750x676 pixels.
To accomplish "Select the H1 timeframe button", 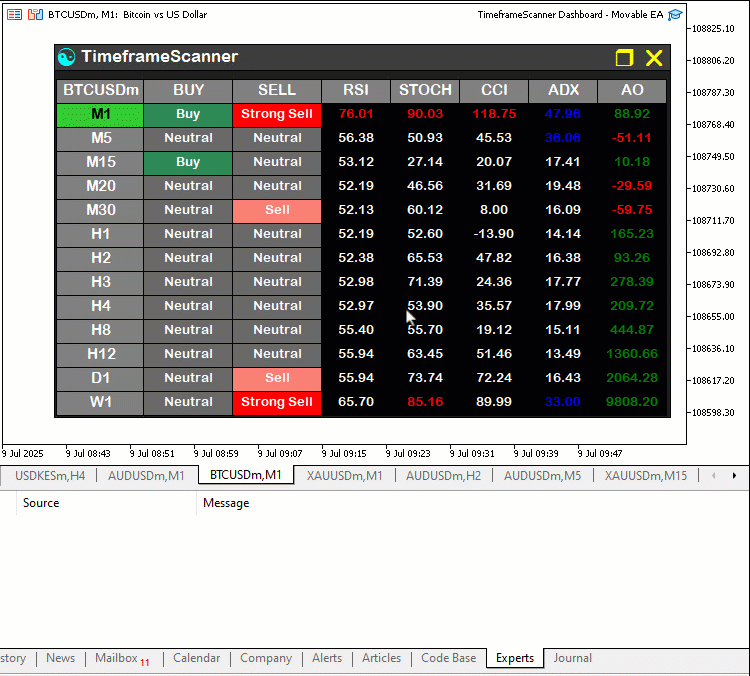I will pos(100,235).
